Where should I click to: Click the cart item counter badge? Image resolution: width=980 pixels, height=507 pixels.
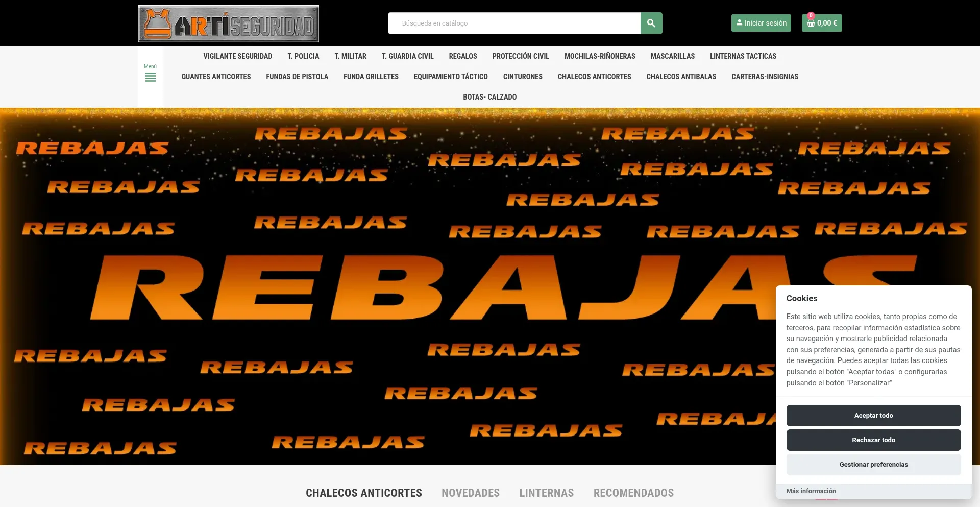(811, 15)
